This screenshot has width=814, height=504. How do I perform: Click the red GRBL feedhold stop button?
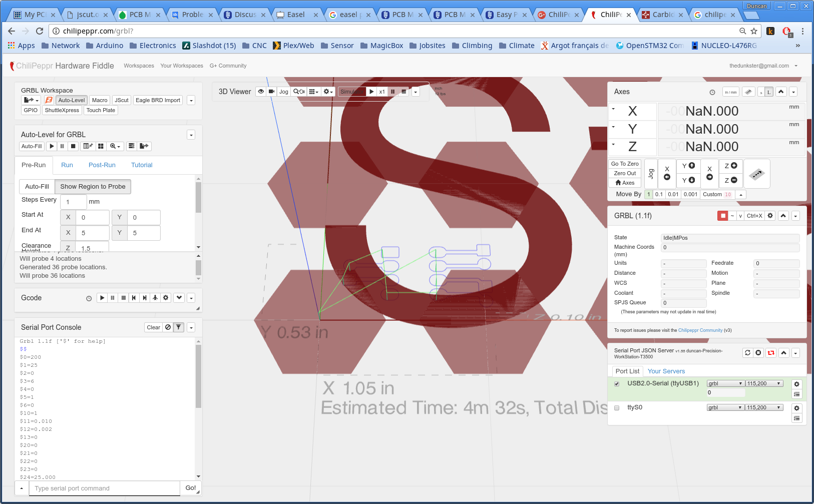[x=722, y=216]
